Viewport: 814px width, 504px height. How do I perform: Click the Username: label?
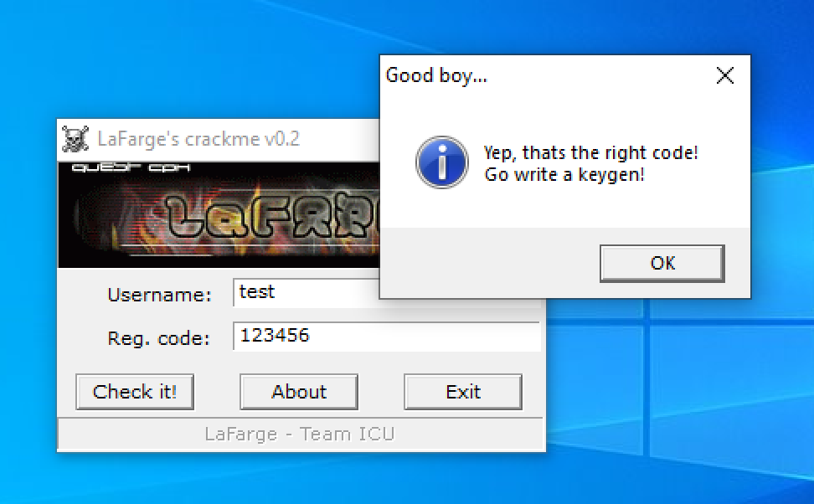pyautogui.click(x=159, y=295)
